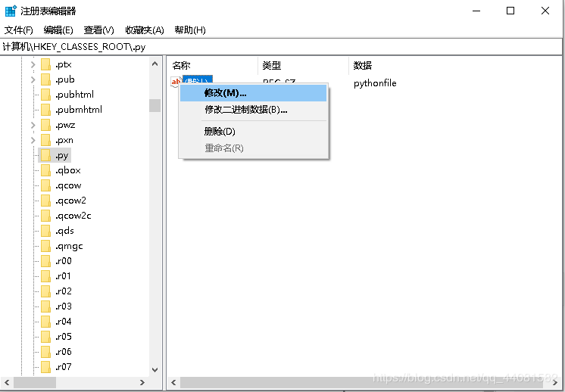Click the tree pane scroll left arrow
The image size is (565, 392).
tap(7, 383)
